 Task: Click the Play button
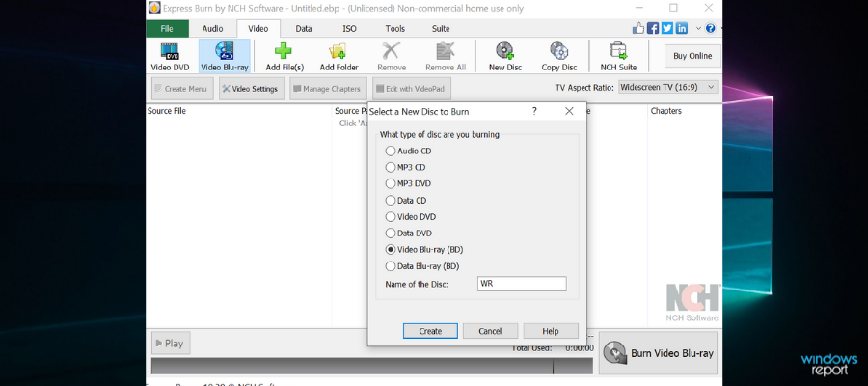tap(171, 344)
